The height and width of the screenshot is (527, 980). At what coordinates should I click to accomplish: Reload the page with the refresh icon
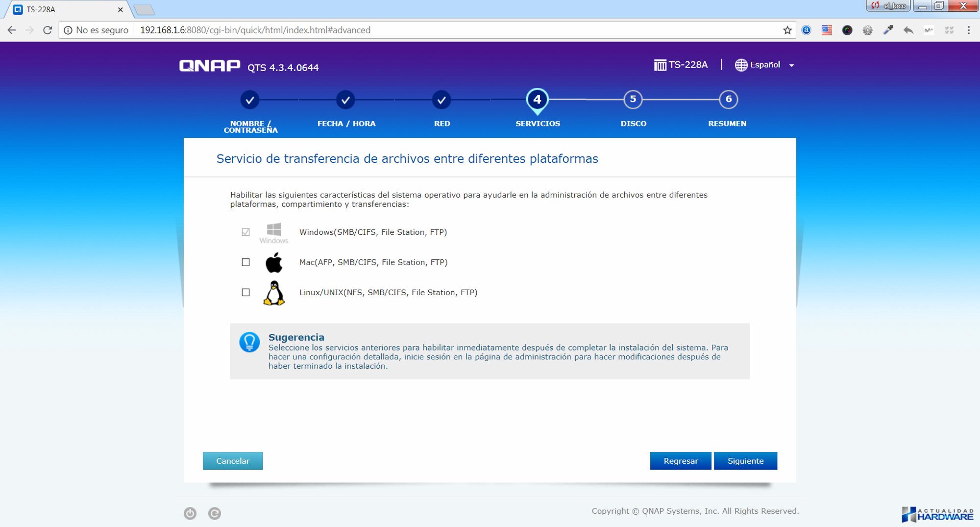48,30
